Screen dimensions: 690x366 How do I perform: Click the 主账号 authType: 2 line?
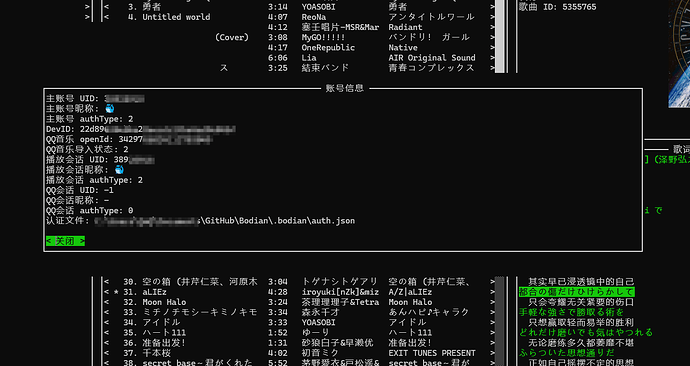89,119
